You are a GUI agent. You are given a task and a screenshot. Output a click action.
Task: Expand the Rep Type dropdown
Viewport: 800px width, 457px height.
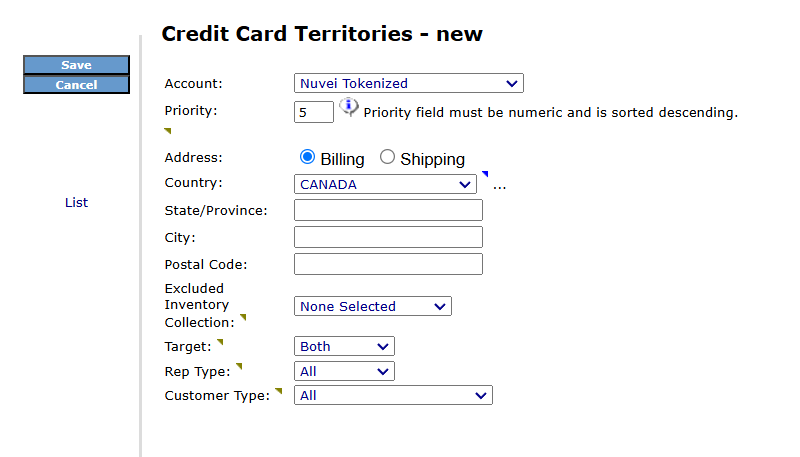[344, 372]
